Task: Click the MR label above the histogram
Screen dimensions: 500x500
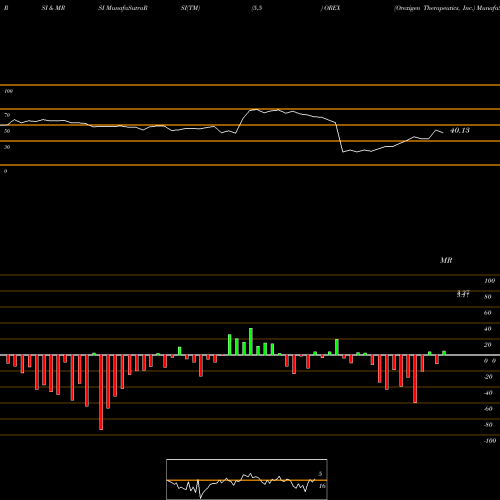Action: (446, 260)
